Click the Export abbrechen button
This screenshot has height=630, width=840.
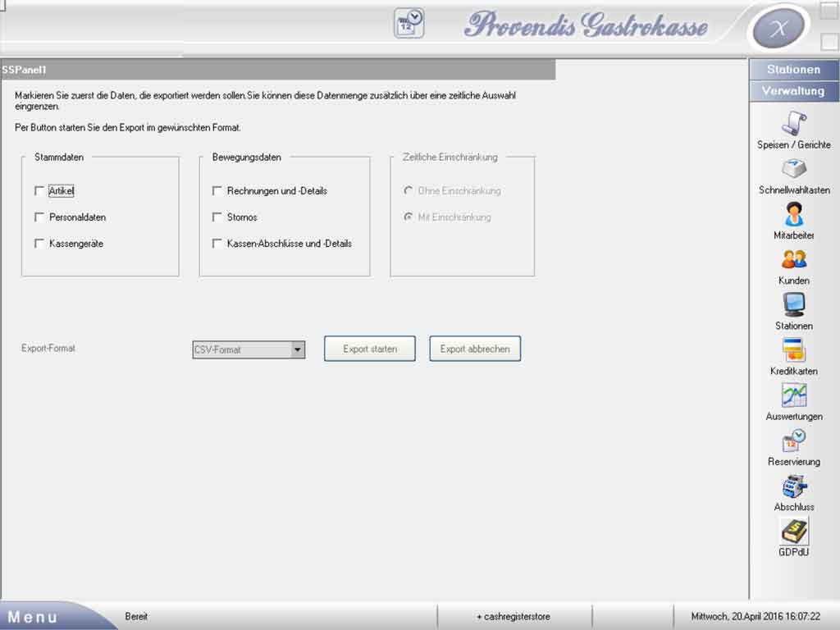[x=475, y=349]
